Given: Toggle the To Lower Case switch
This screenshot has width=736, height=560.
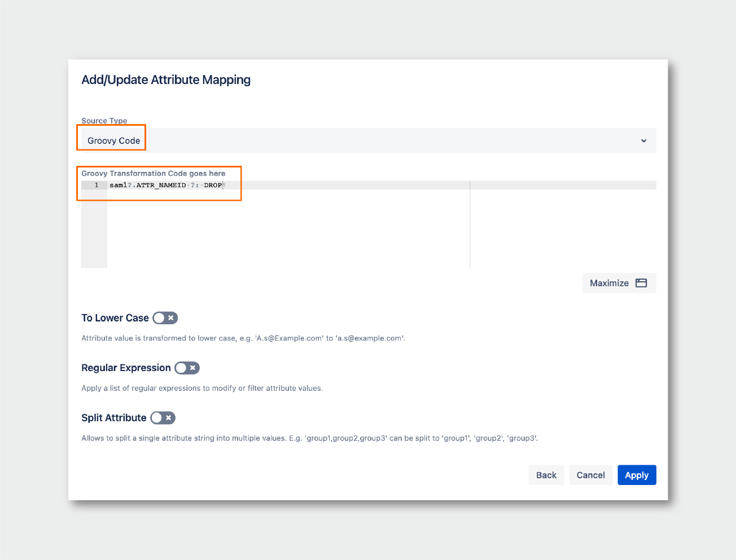Looking at the screenshot, I should [x=165, y=318].
